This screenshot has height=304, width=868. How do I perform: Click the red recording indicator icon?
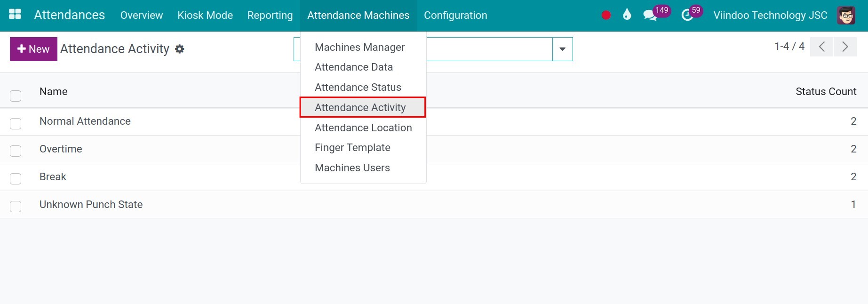(x=605, y=15)
